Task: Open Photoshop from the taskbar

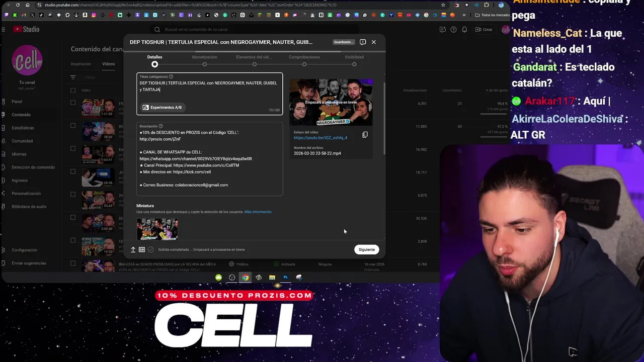Action: (285, 277)
